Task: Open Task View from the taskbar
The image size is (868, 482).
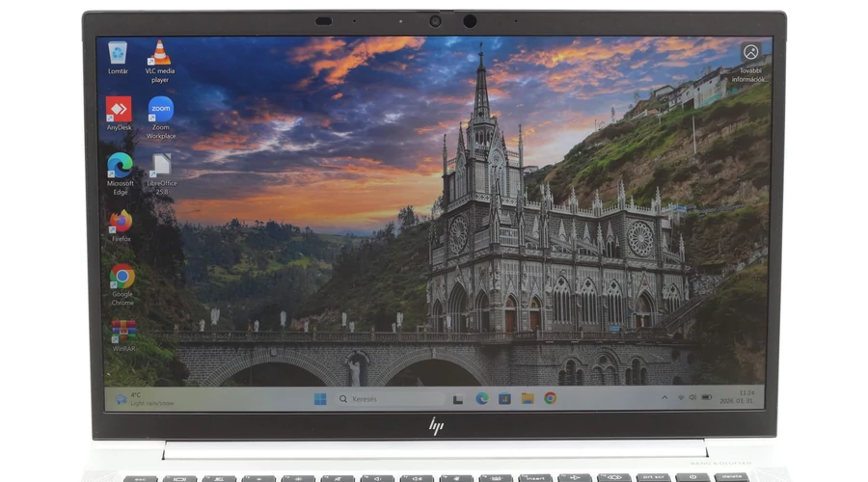Action: pyautogui.click(x=458, y=398)
